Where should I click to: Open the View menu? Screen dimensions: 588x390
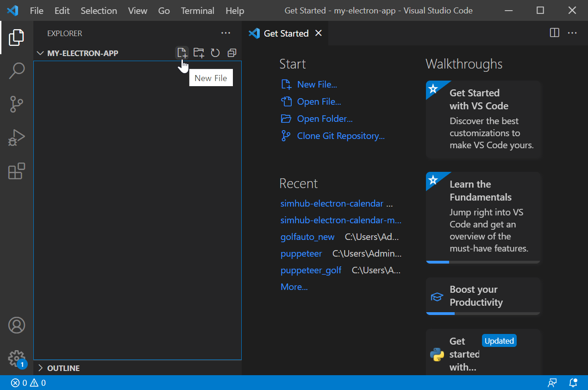click(x=138, y=11)
